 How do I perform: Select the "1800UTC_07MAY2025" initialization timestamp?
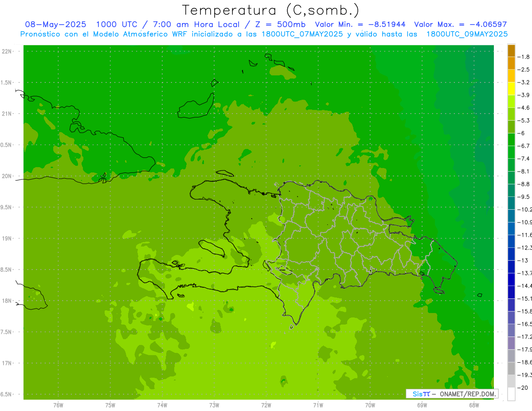[302, 34]
